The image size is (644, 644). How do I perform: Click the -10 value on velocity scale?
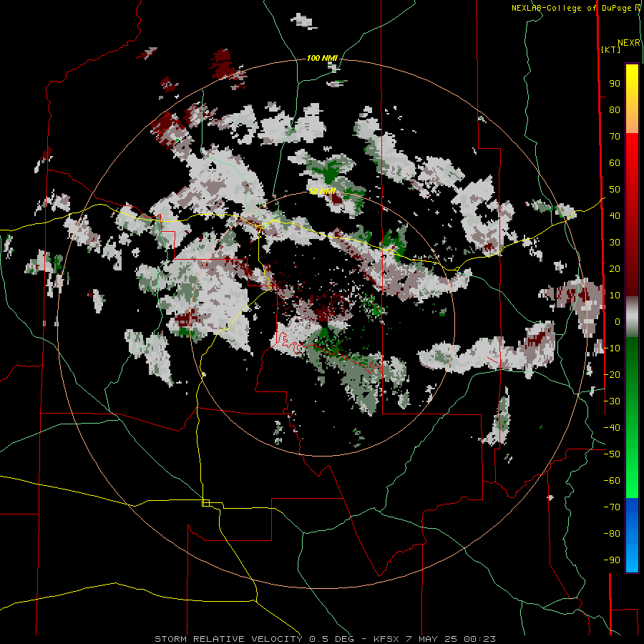click(612, 348)
